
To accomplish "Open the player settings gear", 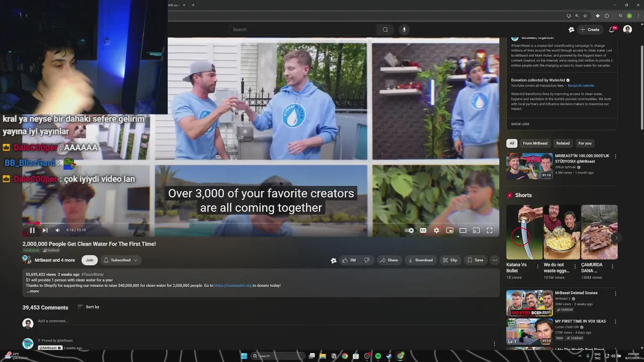I will tap(437, 230).
